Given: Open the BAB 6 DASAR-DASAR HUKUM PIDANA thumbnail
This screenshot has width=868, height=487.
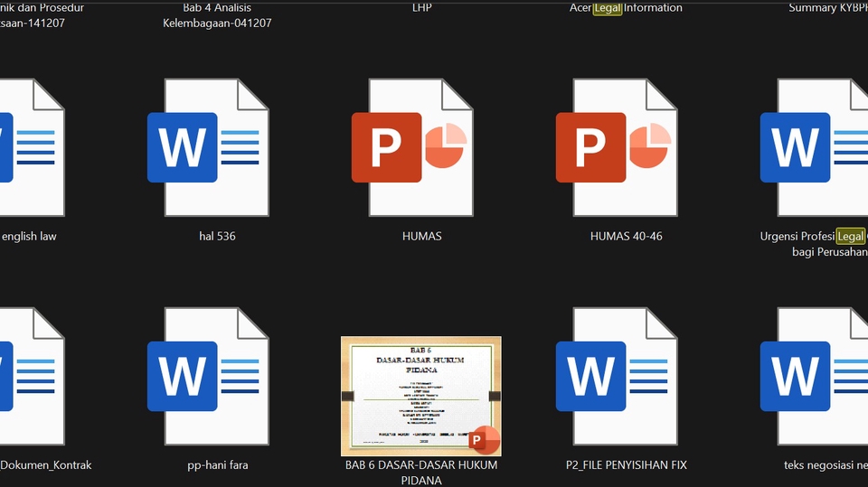Looking at the screenshot, I should click(x=421, y=396).
